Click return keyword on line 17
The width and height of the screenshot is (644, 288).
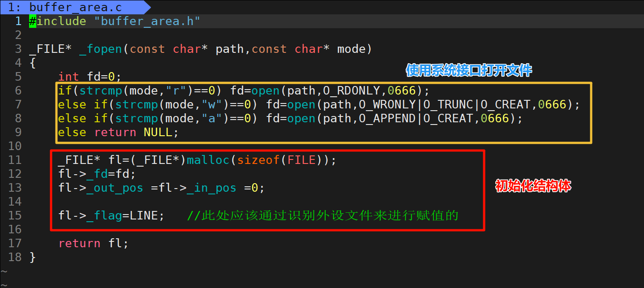pyautogui.click(x=79, y=243)
